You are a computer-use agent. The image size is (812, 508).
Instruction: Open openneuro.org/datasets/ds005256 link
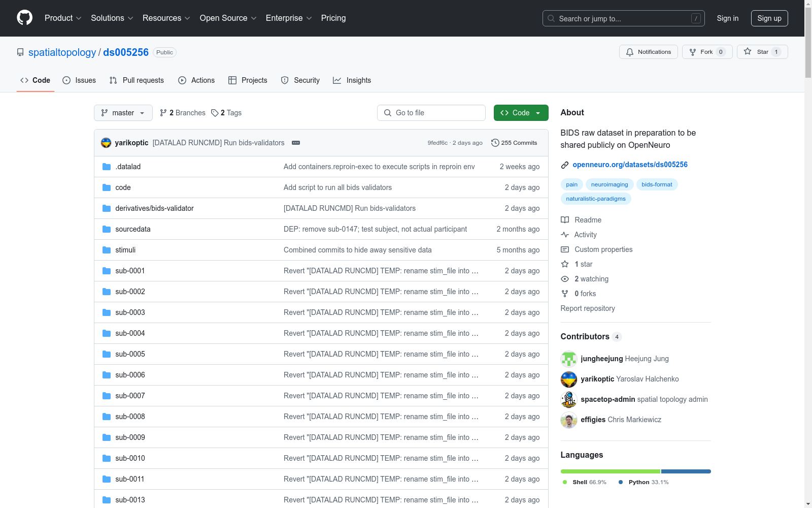coord(630,165)
